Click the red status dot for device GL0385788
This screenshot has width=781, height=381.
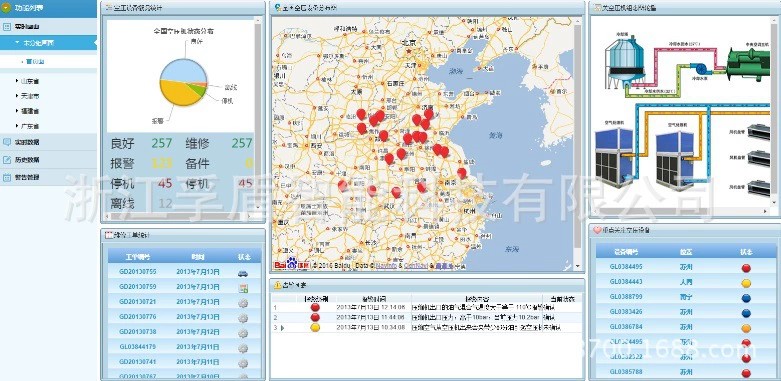(x=746, y=373)
